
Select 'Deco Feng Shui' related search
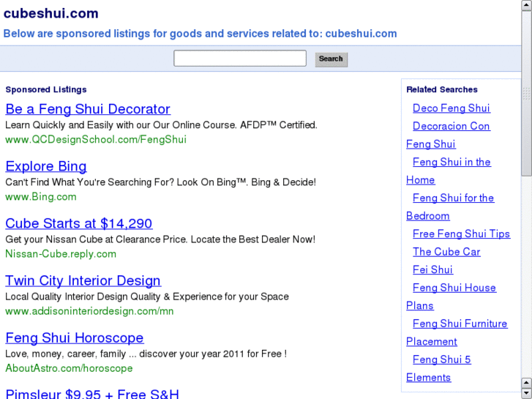[x=452, y=108]
